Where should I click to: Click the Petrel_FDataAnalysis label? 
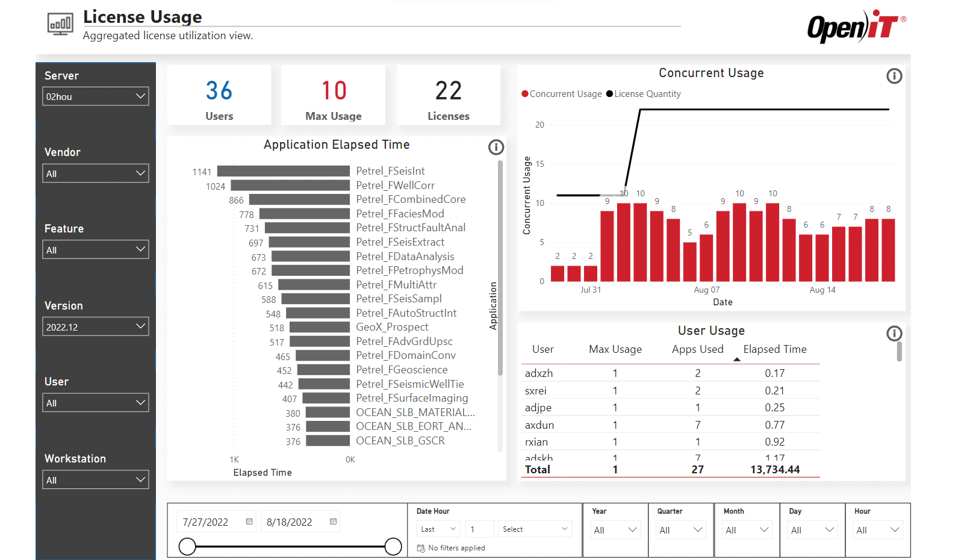[405, 257]
